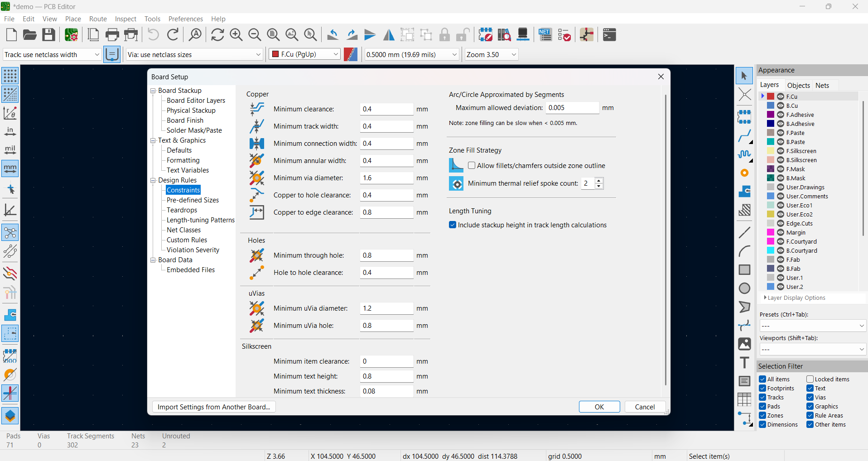868x461 pixels.
Task: Select the Draw arc tool
Action: 744,251
